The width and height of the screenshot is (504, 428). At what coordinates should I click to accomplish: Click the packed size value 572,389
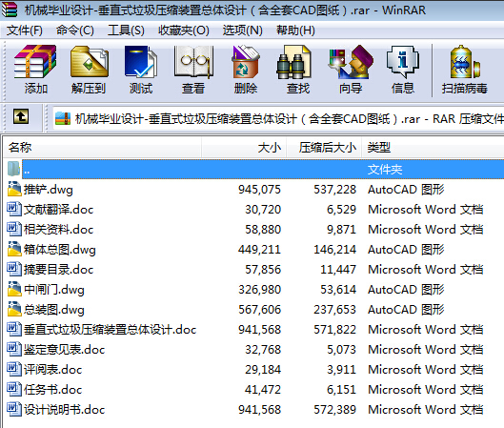[x=335, y=409]
